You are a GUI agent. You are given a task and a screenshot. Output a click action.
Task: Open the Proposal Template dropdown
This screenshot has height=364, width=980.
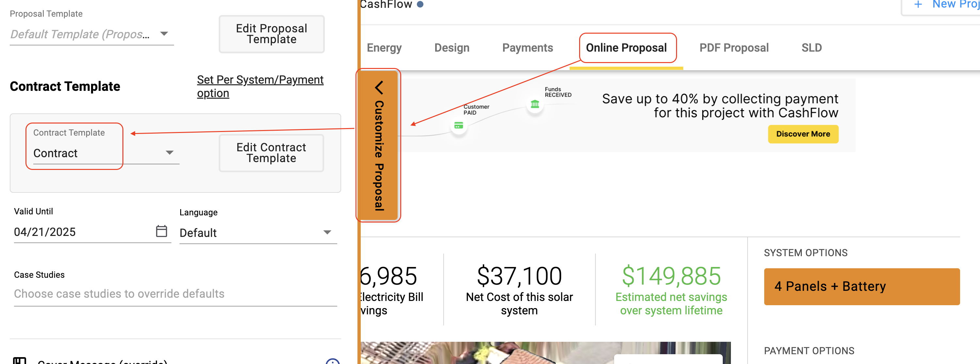(92, 34)
